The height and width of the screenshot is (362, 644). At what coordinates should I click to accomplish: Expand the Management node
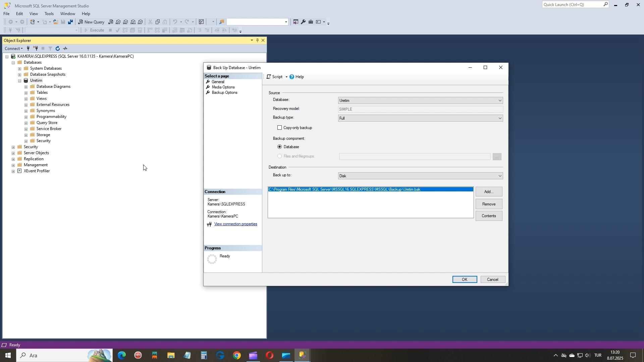(13, 165)
